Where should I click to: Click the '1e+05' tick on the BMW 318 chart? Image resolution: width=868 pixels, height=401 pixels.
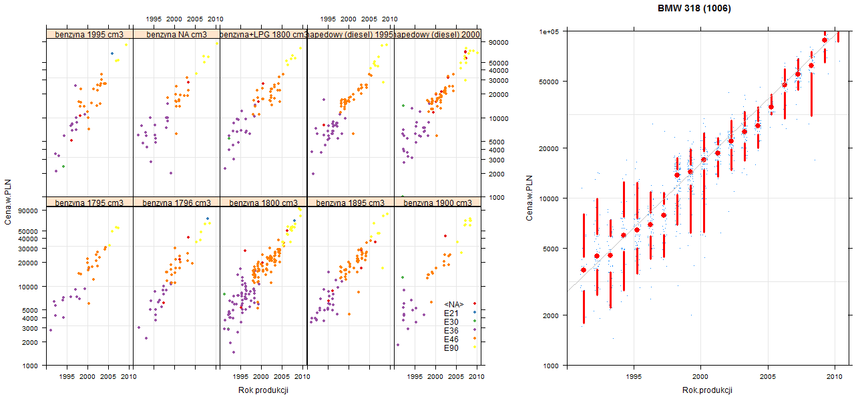point(549,31)
